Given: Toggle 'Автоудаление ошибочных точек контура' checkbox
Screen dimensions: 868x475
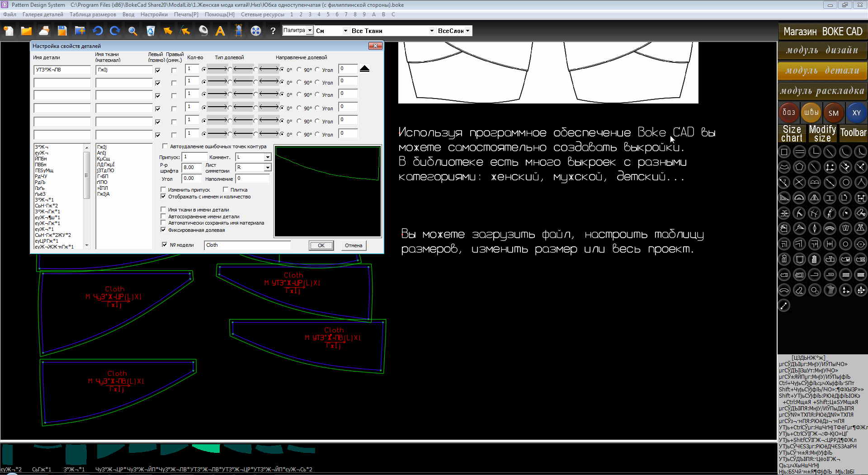Looking at the screenshot, I should point(165,146).
